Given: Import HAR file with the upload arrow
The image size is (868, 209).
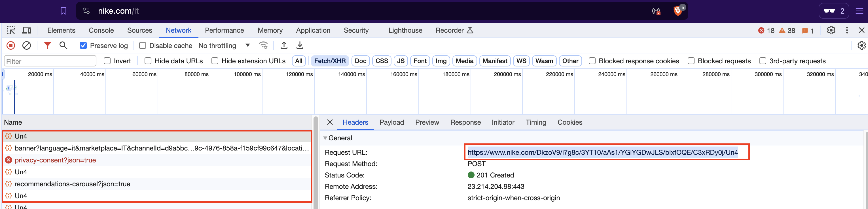Looking at the screenshot, I should (x=284, y=45).
